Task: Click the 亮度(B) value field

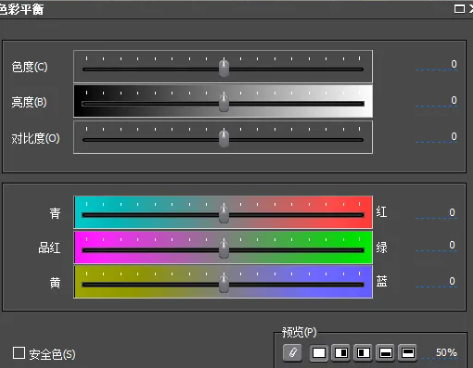Action: pos(436,100)
